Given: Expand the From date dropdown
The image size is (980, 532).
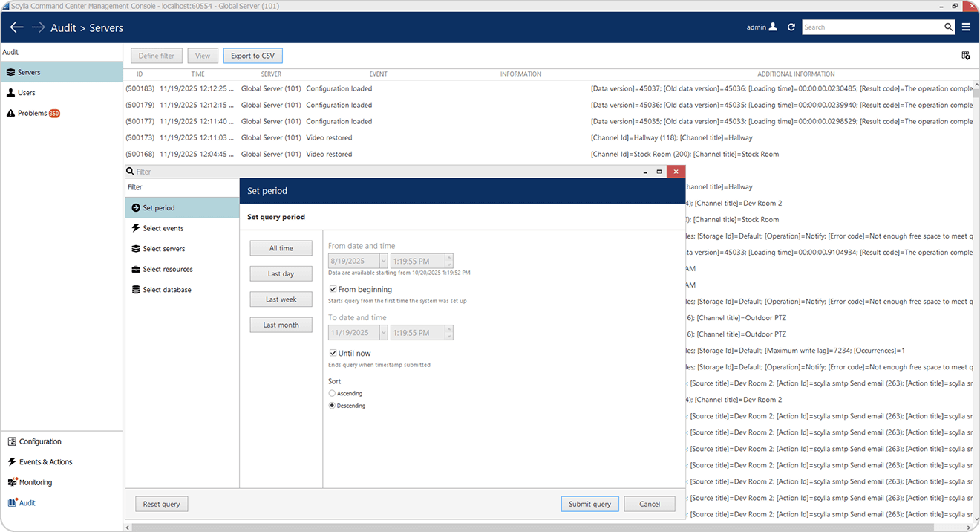Looking at the screenshot, I should pyautogui.click(x=383, y=261).
